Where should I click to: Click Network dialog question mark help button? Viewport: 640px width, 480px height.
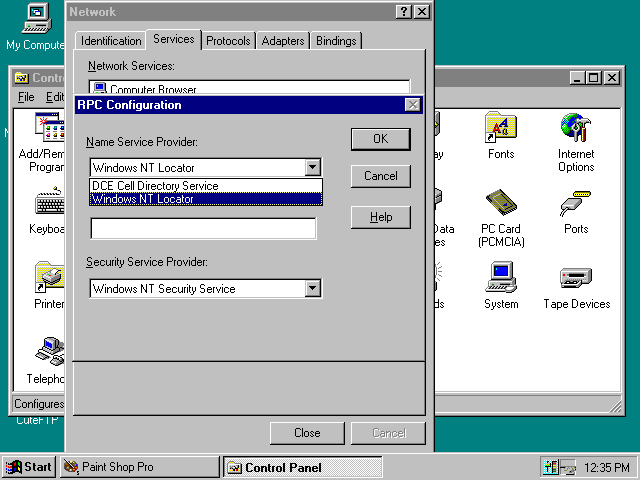pyautogui.click(x=403, y=12)
